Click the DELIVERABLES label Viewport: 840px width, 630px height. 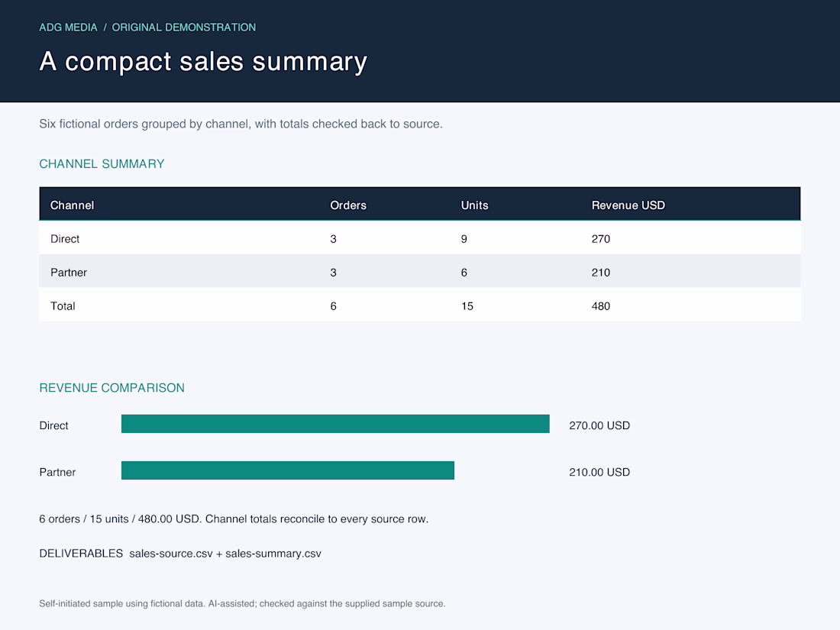(x=81, y=554)
